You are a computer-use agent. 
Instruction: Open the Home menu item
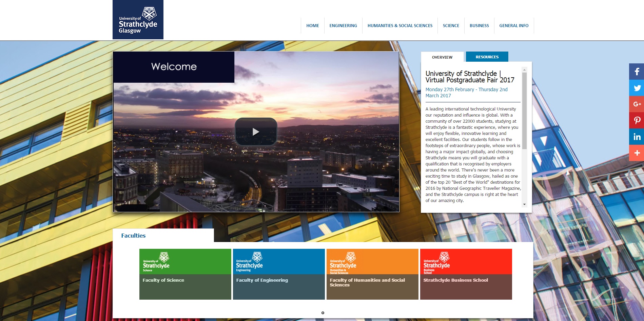[x=312, y=25]
